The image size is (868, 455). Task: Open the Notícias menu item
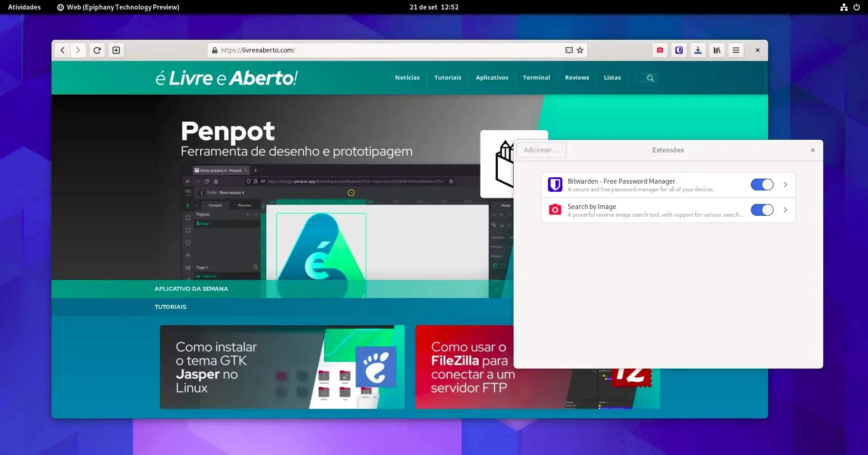click(x=407, y=77)
